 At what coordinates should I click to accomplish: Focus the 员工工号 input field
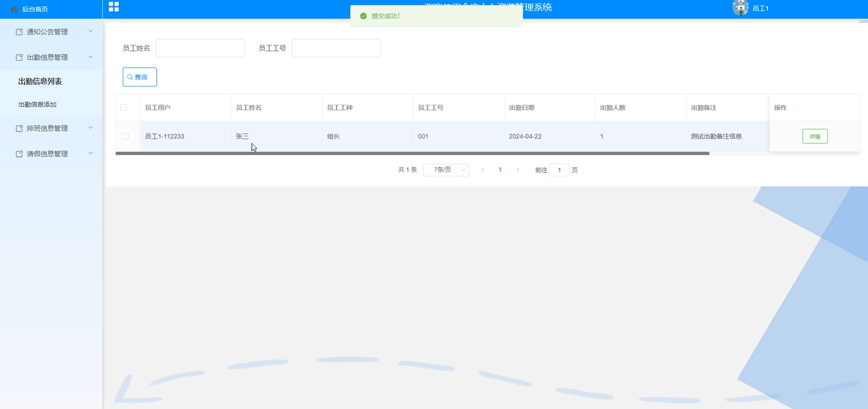336,48
